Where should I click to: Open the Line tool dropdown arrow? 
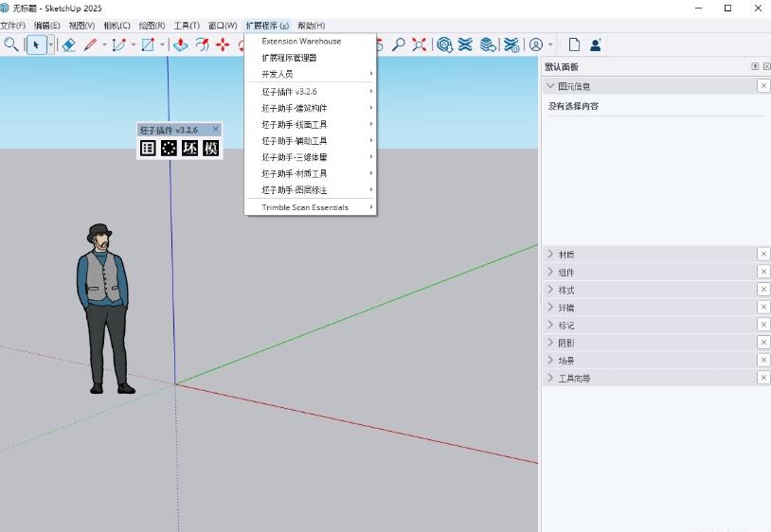[104, 44]
